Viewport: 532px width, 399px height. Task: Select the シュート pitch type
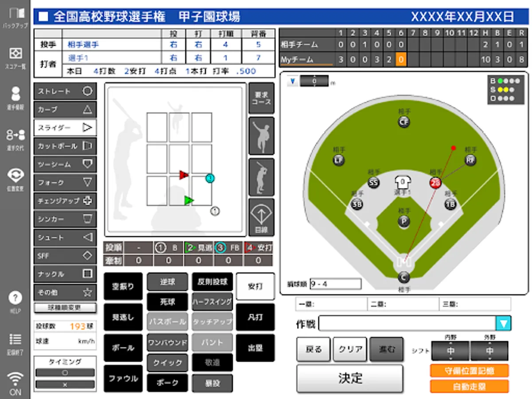point(65,238)
